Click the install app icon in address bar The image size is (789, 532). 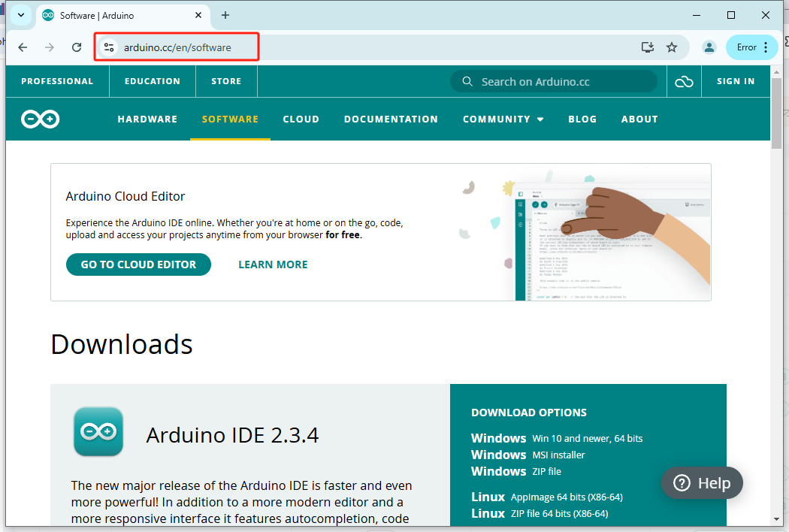648,47
